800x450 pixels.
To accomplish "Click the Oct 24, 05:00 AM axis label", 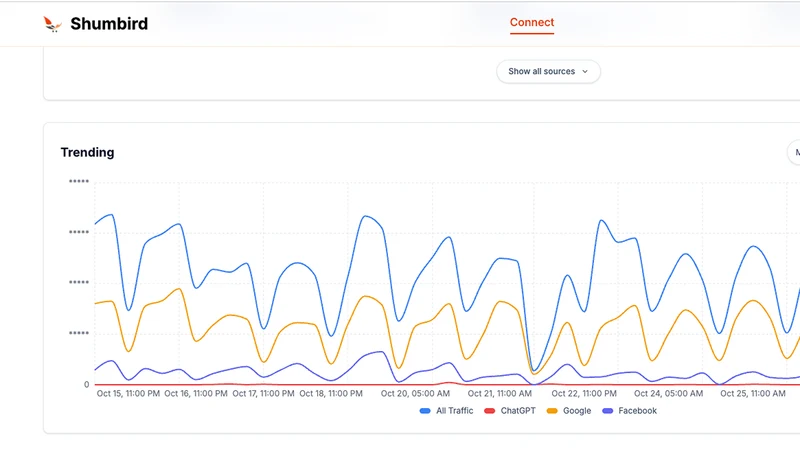I will coord(668,393).
